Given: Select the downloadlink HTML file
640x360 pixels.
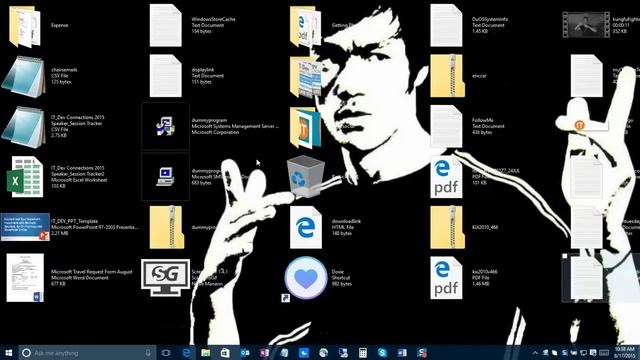Looking at the screenshot, I should tap(306, 227).
